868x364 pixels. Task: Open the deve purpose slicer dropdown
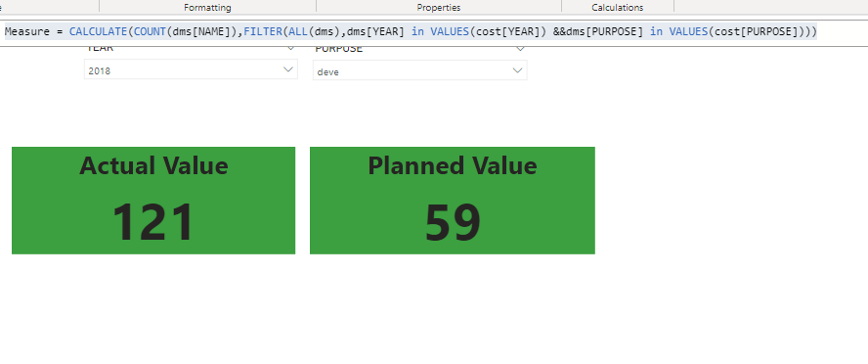click(x=419, y=70)
